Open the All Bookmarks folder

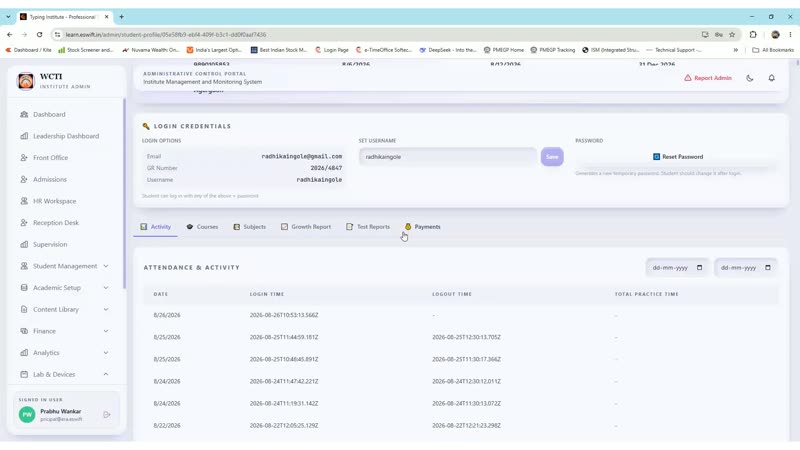(x=773, y=50)
